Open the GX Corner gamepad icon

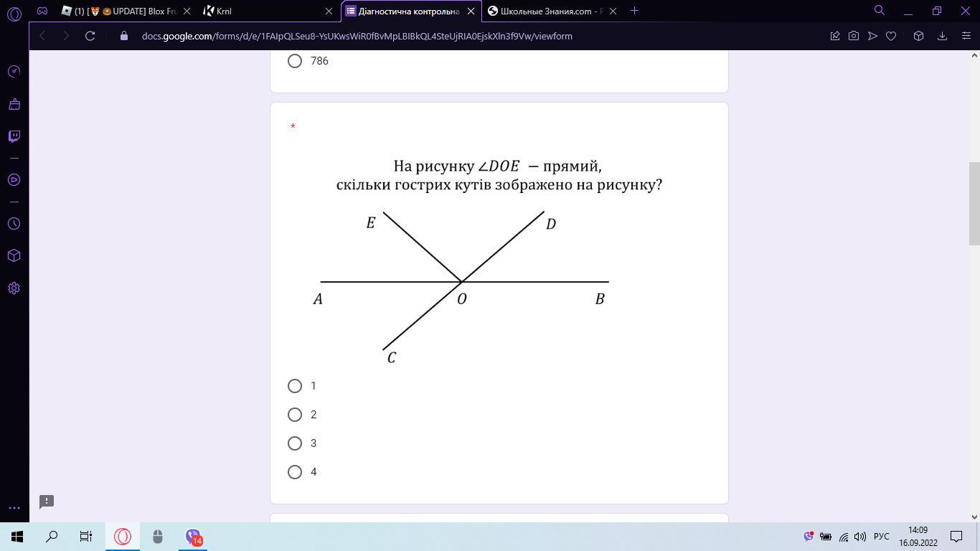click(42, 11)
